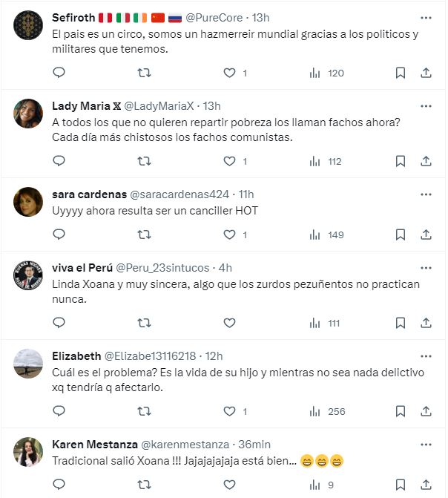Bookmark sara cardenas's tweet
This screenshot has width=448, height=498.
tap(401, 235)
